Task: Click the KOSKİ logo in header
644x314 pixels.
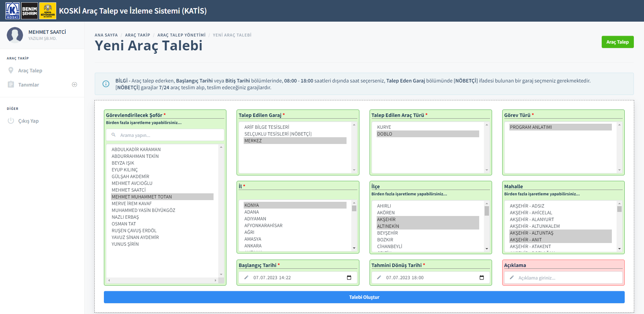Action: (x=13, y=11)
